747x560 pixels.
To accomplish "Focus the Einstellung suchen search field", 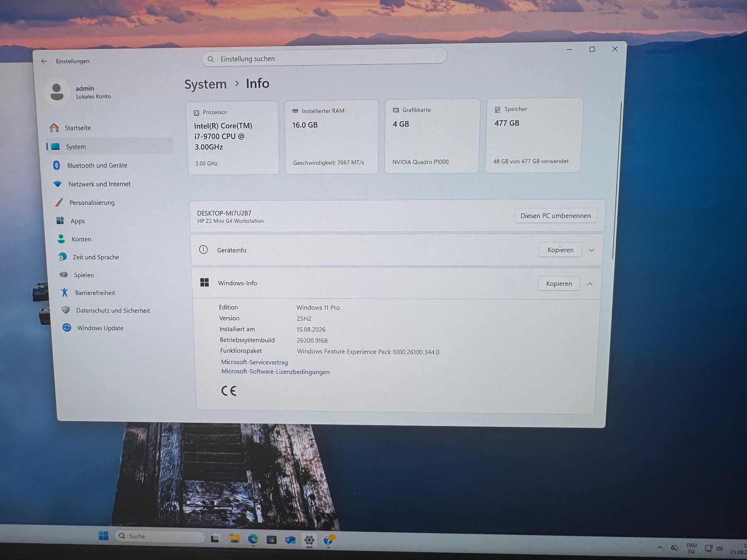I will [x=324, y=57].
